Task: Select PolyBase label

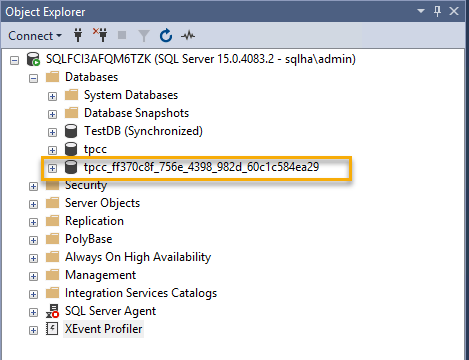Action: click(88, 239)
